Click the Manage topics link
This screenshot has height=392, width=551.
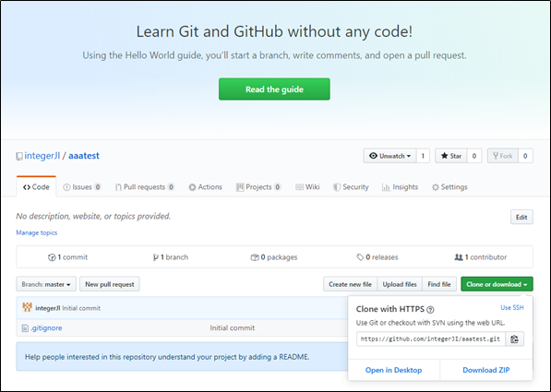pyautogui.click(x=37, y=232)
